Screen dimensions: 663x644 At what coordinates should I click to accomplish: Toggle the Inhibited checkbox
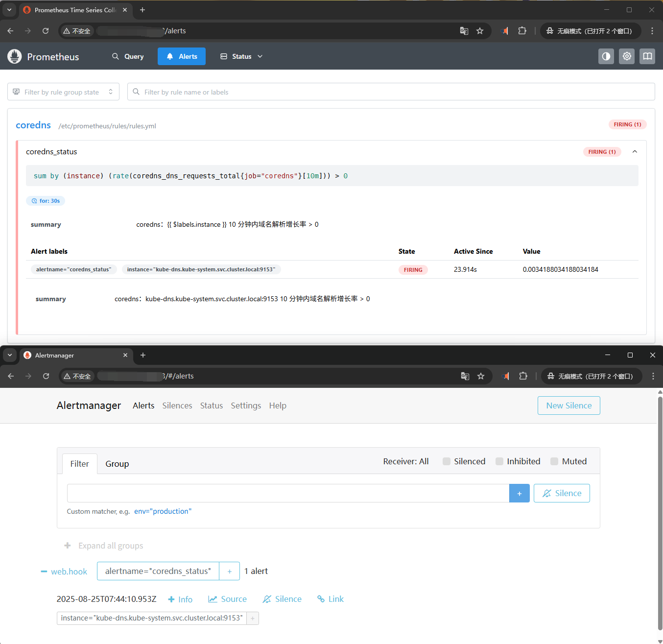(499, 461)
